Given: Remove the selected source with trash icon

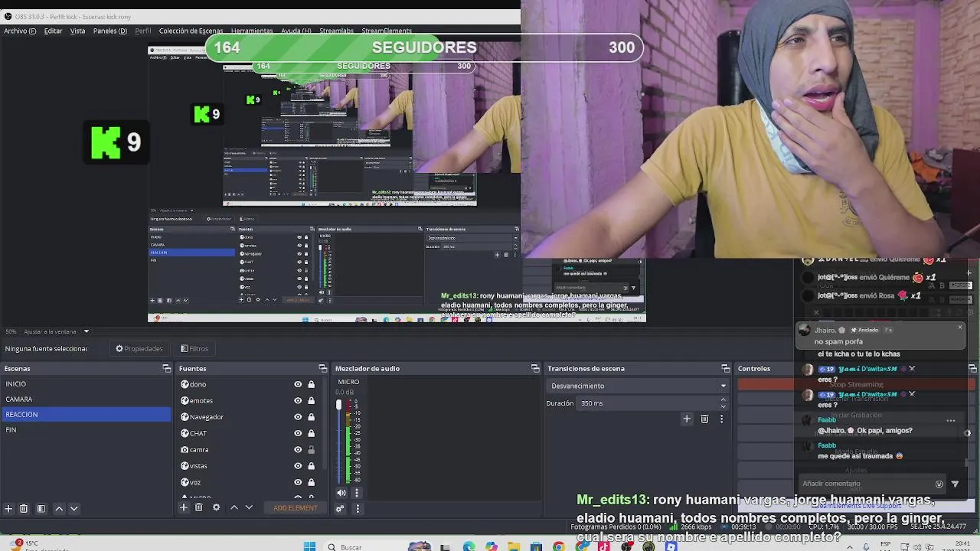Looking at the screenshot, I should (199, 507).
